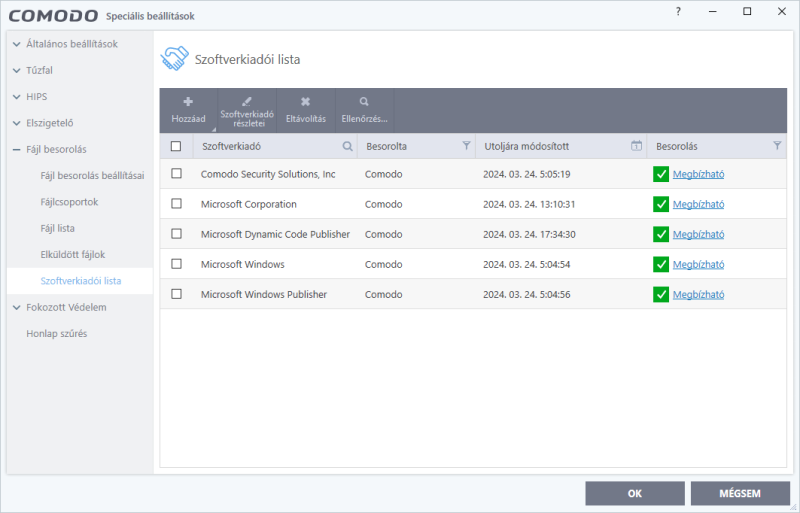Click the Ellenőrzés search toolbar button

tap(364, 110)
